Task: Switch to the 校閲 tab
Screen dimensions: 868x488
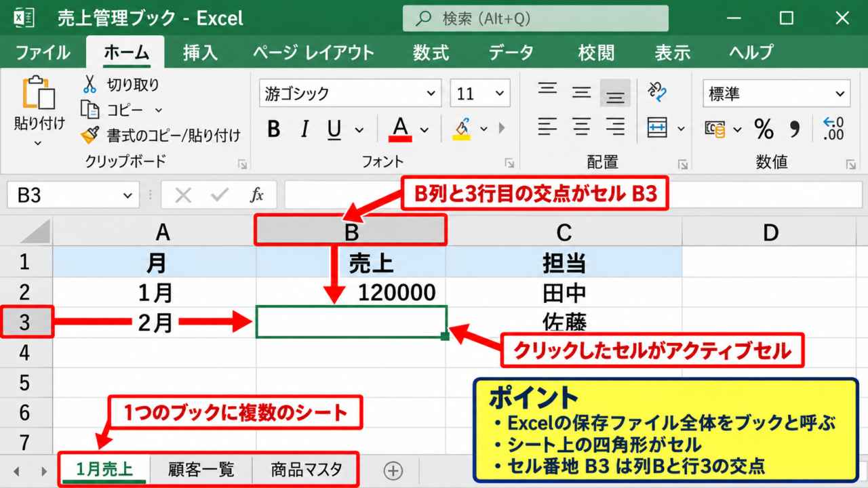Action: tap(596, 52)
